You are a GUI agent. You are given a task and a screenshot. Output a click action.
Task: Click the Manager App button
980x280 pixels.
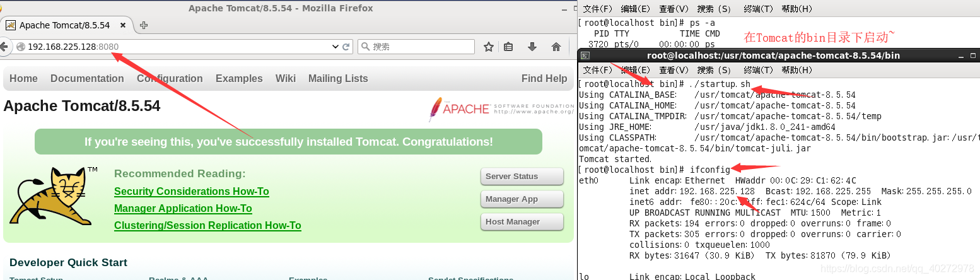pyautogui.click(x=522, y=199)
